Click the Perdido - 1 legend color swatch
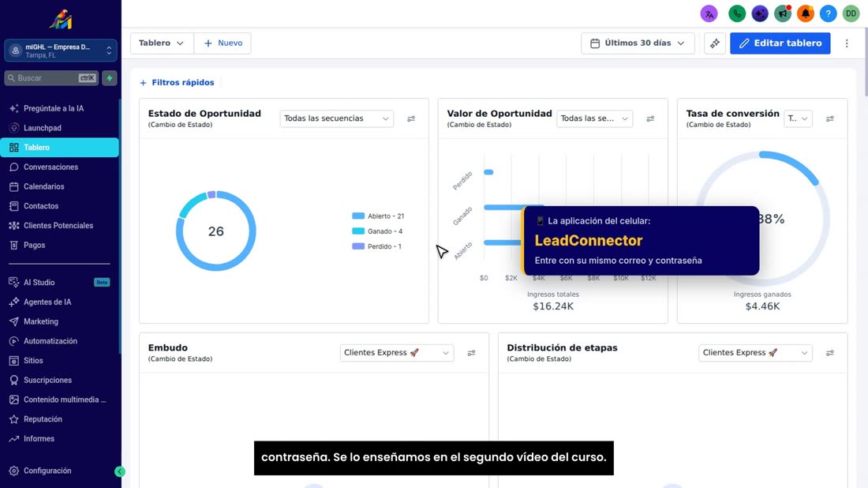Viewport: 868px width, 488px height. 358,246
